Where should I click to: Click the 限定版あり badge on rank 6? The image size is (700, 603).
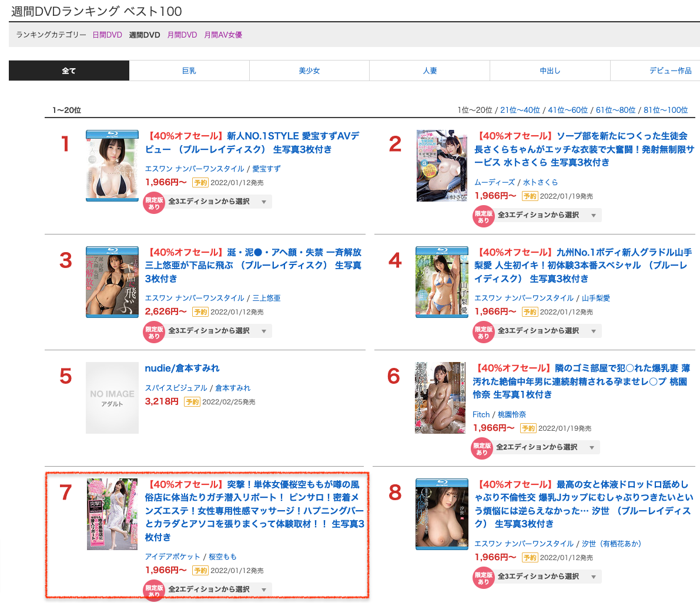(482, 448)
